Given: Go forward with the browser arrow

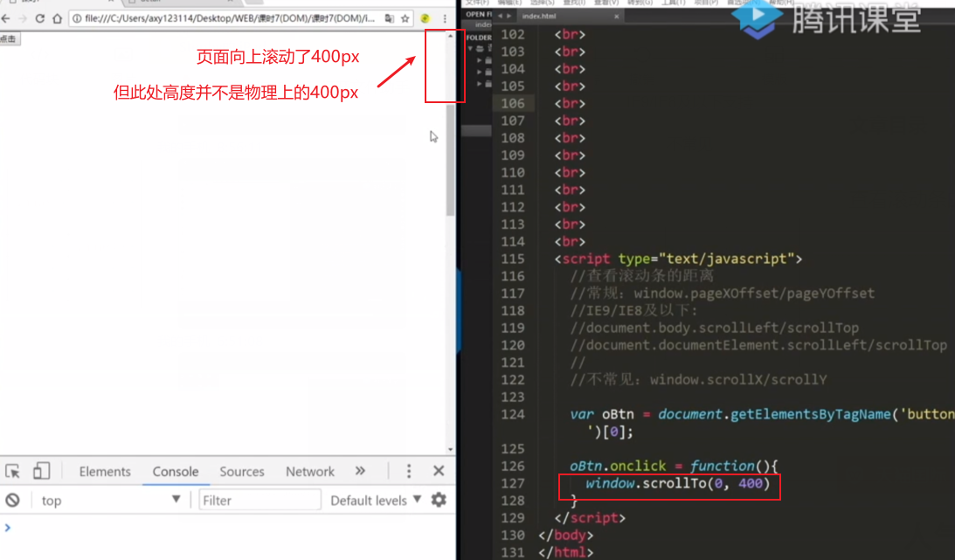Looking at the screenshot, I should tap(23, 18).
